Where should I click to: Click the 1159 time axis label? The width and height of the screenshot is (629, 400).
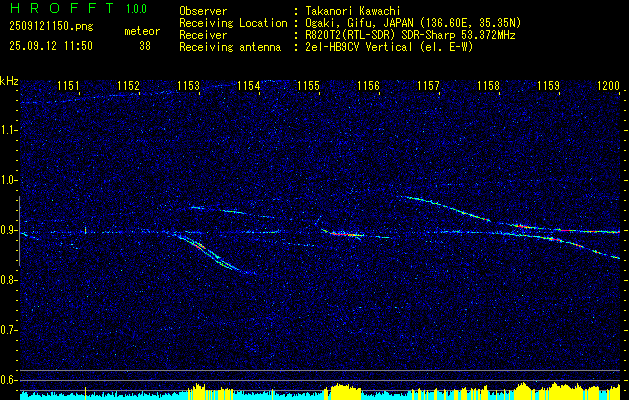coord(548,86)
